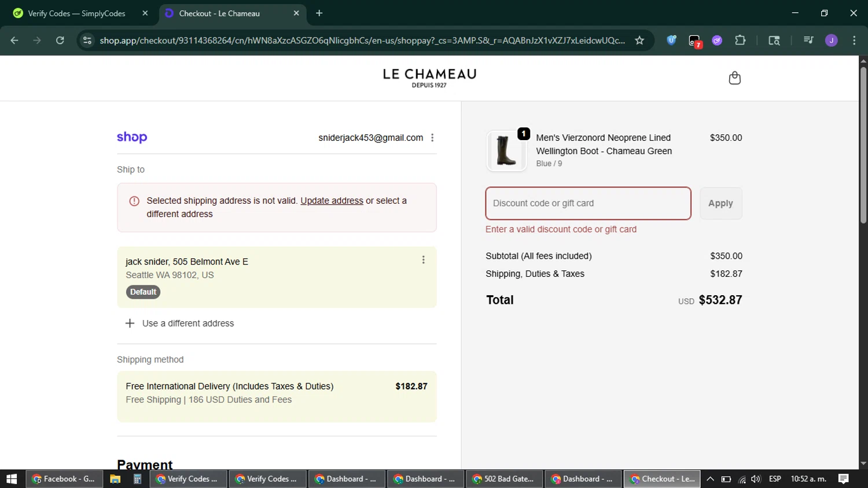Open the Wi-Fi network tray icon
Viewport: 868px width, 488px height.
[x=742, y=479]
